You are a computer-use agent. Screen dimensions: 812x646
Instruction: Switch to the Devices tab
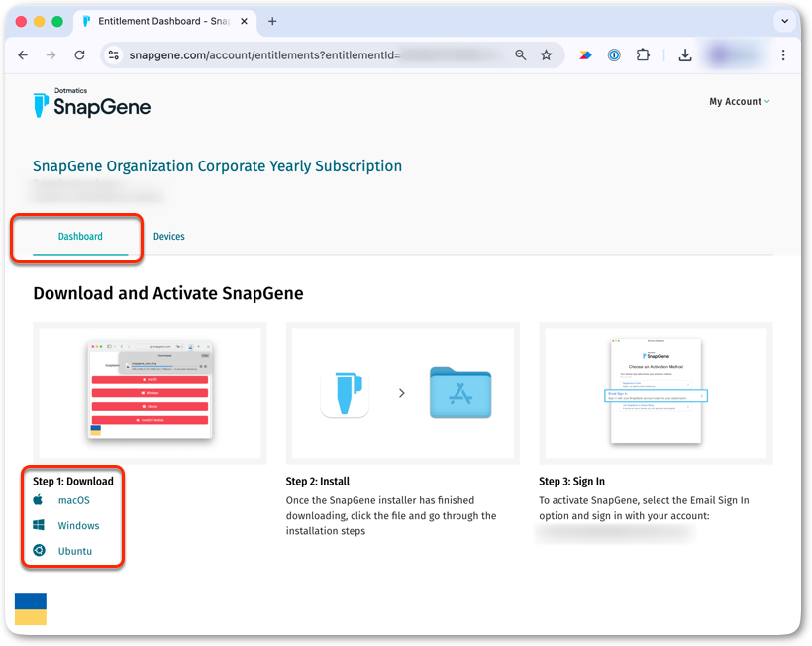click(x=168, y=236)
